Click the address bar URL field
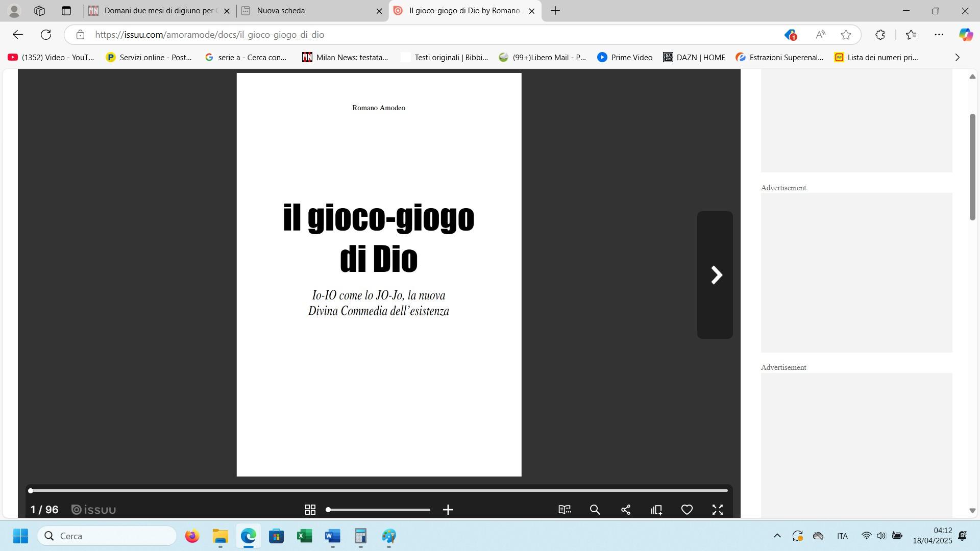Screen dimensions: 980x551 (357, 35)
